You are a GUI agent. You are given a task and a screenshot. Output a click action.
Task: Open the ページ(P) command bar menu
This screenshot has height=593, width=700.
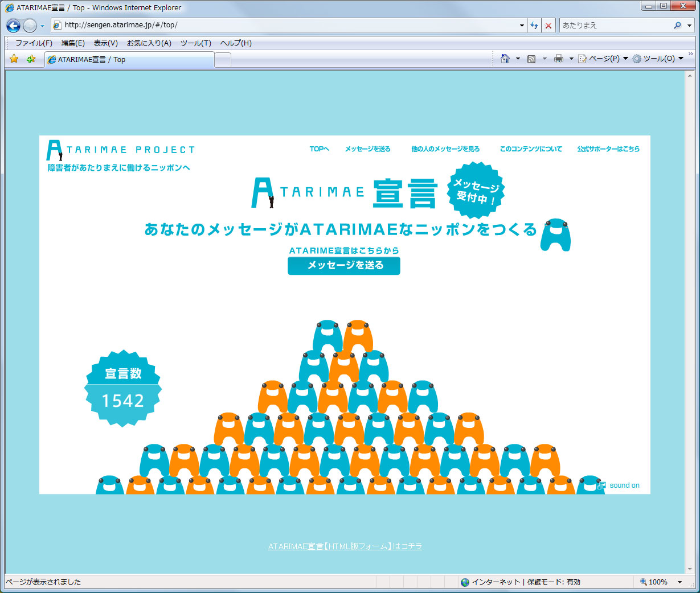(x=603, y=59)
